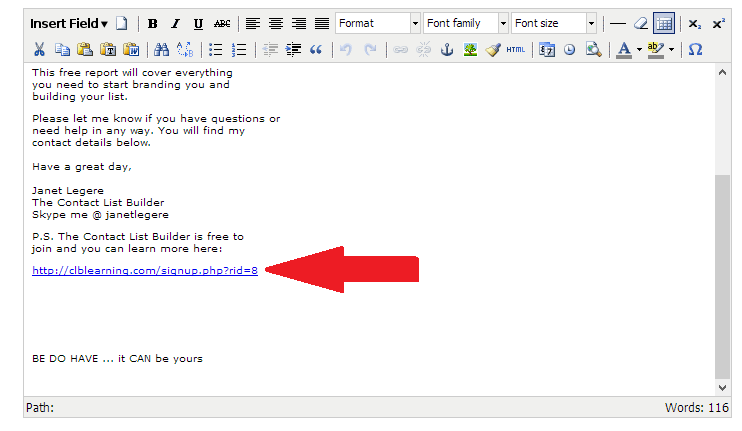
Task: Insert an anchor with anchor icon
Action: pyautogui.click(x=447, y=49)
